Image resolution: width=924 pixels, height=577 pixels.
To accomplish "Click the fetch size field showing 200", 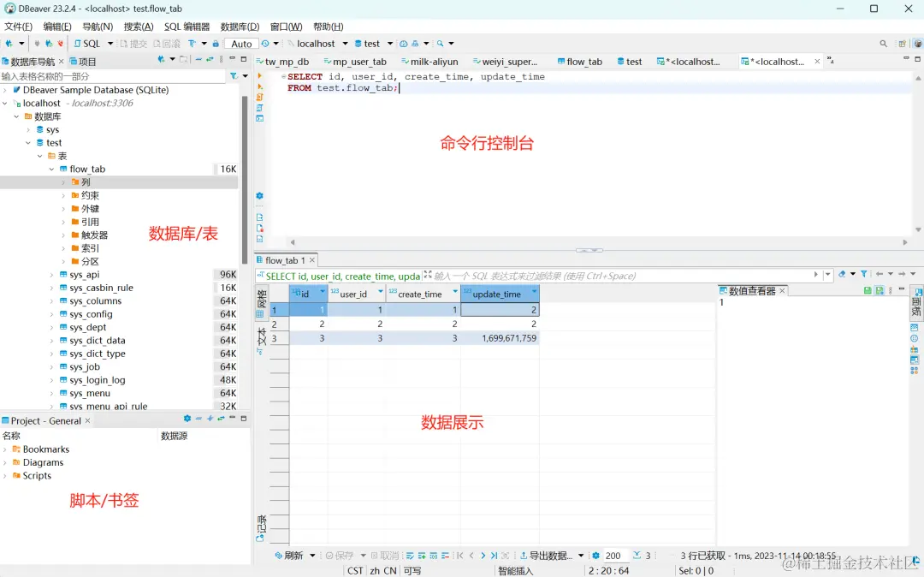I will click(x=615, y=556).
